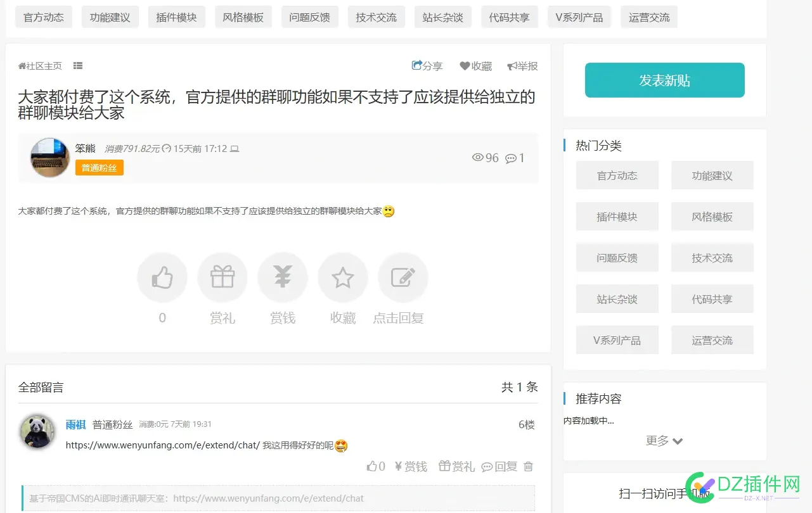Click the 雨祺 commenter name
812x513 pixels.
76,424
